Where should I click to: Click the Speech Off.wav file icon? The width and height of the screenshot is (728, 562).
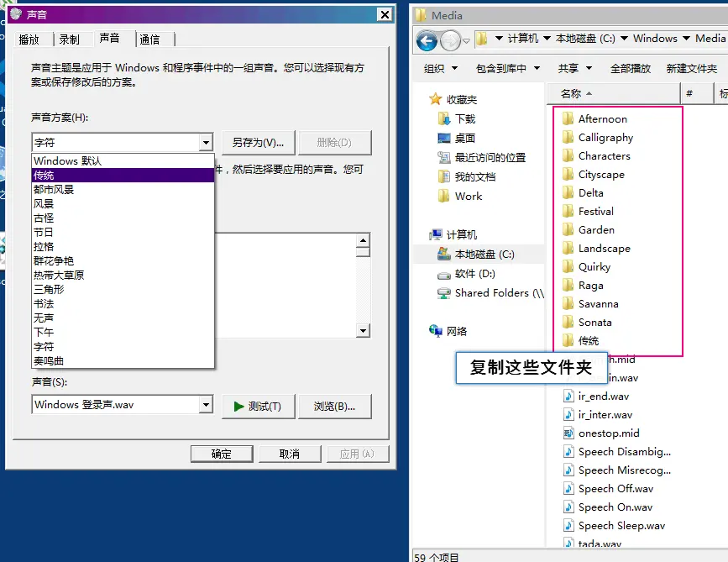point(568,489)
